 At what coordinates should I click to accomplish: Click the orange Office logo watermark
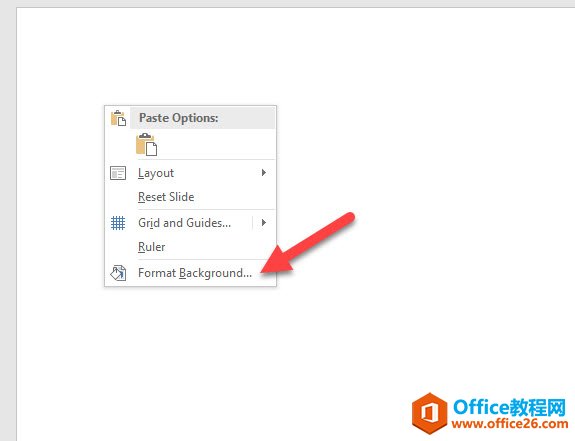[429, 413]
